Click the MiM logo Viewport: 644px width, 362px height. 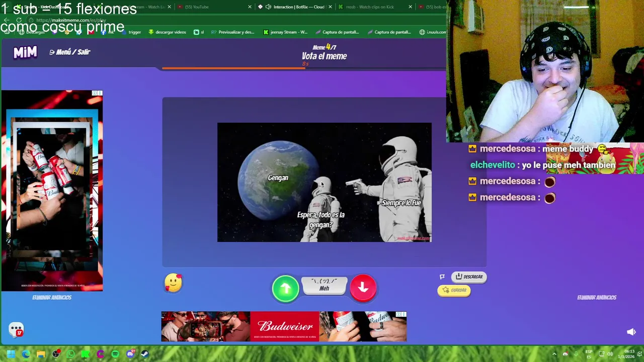tap(25, 52)
